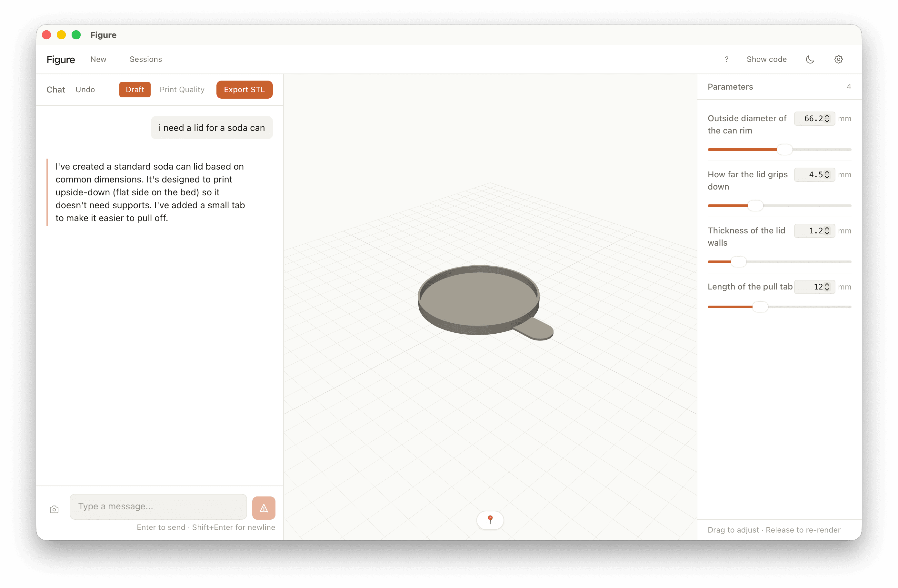Adjust the lid grip depth stepper
Viewport: 898px width, 588px height.
tap(827, 175)
